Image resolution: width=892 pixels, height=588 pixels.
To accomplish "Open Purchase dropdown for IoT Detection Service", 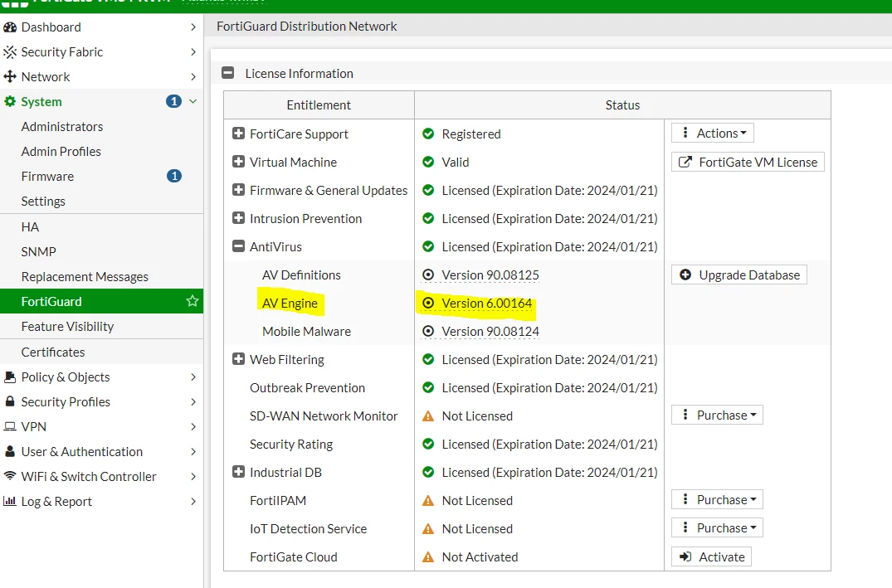I will (x=718, y=527).
